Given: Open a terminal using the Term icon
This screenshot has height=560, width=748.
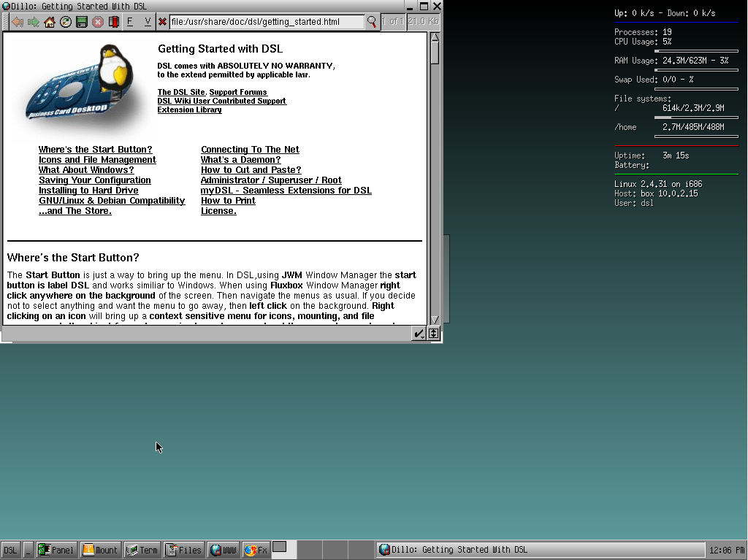Looking at the screenshot, I should tap(141, 549).
